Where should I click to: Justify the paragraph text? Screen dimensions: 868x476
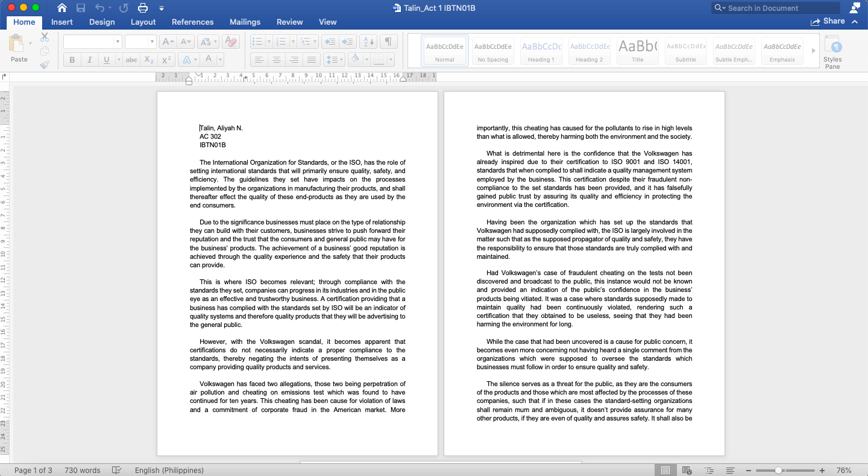[312, 60]
